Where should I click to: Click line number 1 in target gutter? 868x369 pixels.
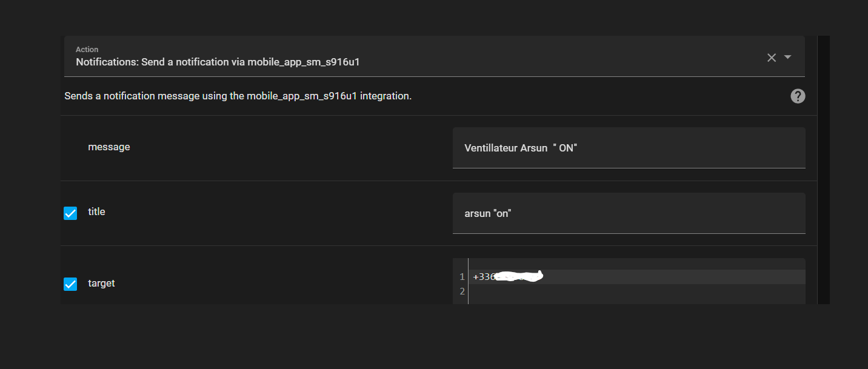click(462, 277)
